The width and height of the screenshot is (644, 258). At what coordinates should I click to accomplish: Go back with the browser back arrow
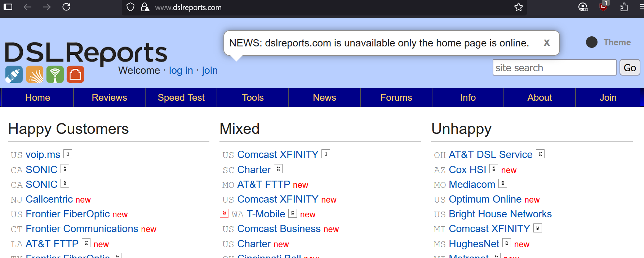pyautogui.click(x=27, y=7)
